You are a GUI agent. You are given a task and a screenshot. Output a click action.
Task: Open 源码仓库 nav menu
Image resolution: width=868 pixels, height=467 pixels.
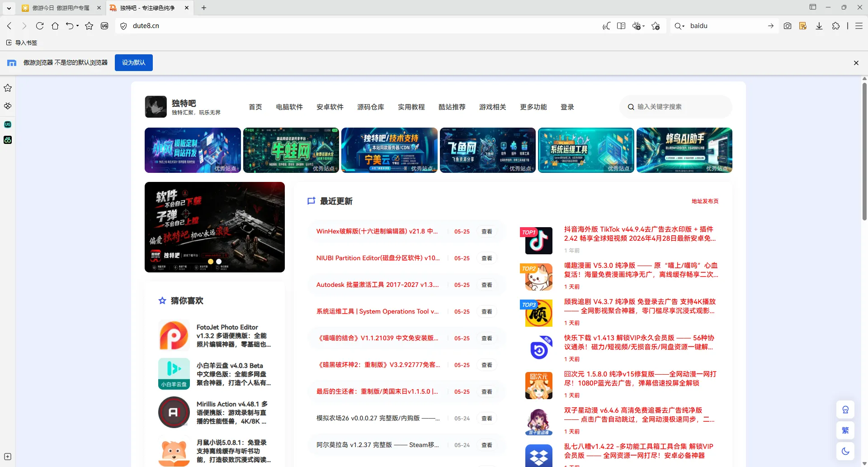371,107
